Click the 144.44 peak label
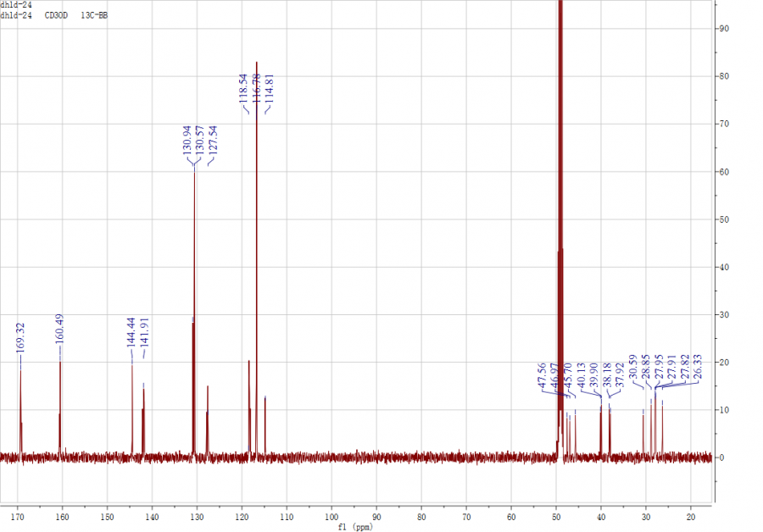This screenshot has width=763, height=532. click(x=131, y=332)
